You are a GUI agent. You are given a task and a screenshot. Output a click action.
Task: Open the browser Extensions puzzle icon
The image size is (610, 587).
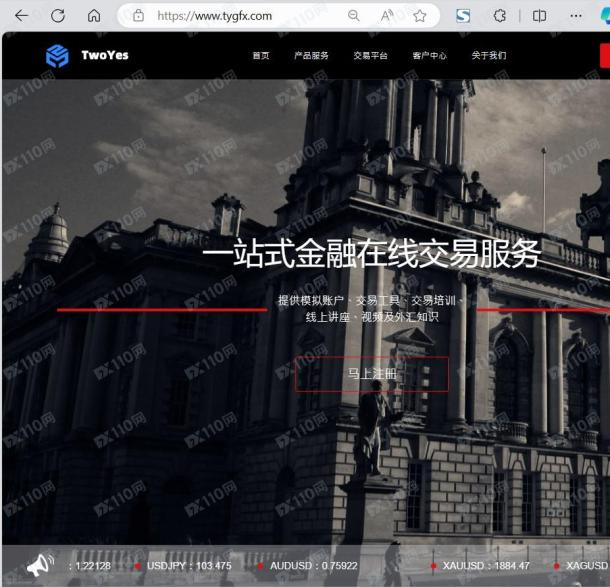click(500, 16)
